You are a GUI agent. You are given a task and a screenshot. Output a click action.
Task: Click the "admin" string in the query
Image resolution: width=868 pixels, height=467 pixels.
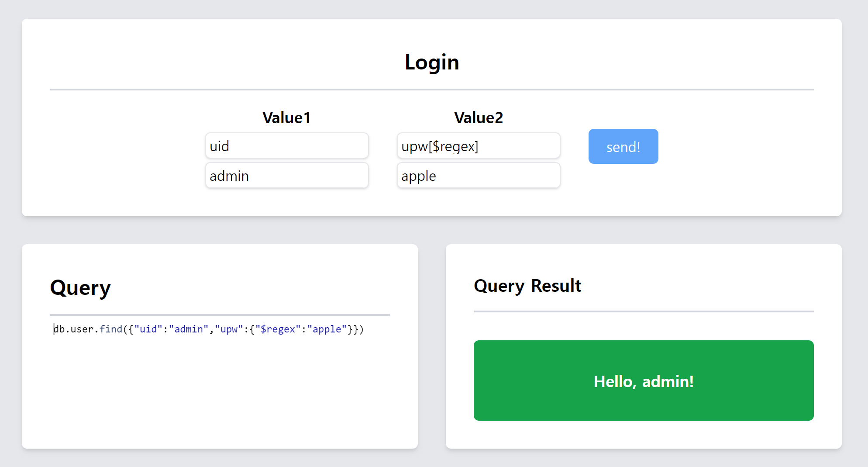coord(189,329)
